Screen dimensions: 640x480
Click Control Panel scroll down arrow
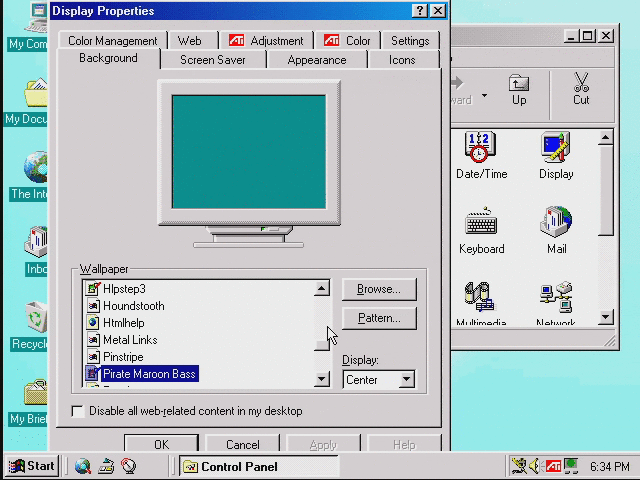click(x=606, y=317)
